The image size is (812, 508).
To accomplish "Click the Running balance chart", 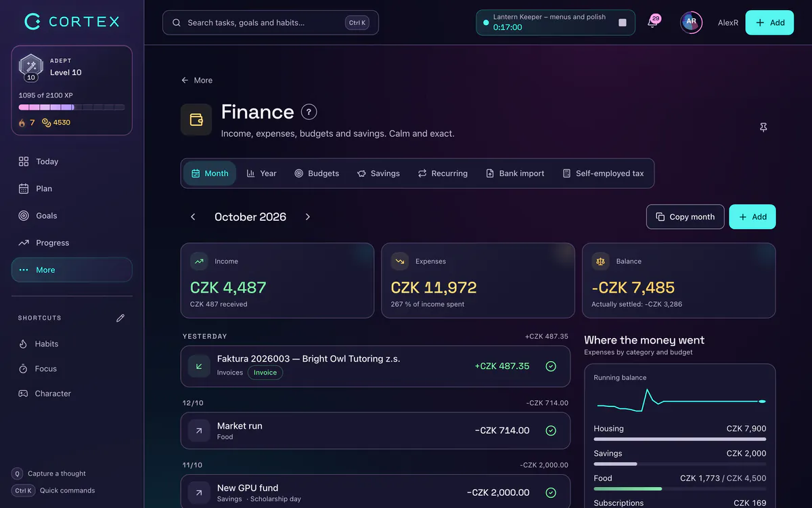I will 681,401.
